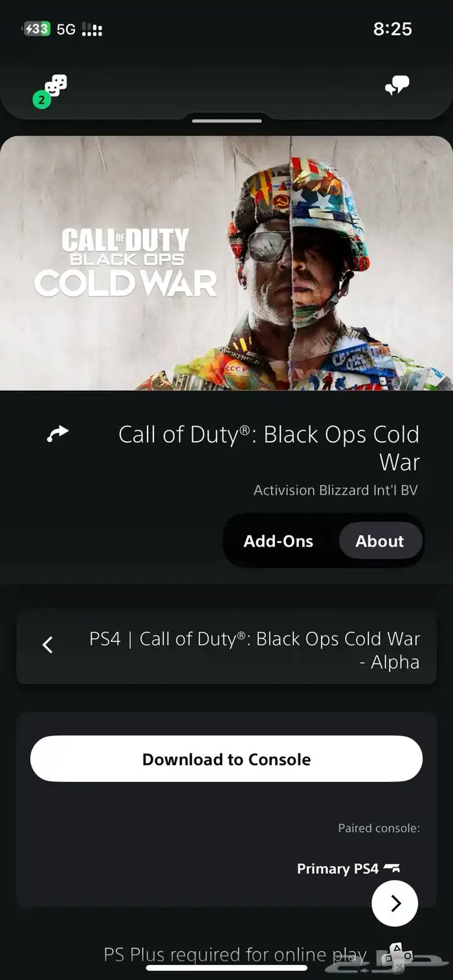Tap the back chevron in the edition selector

click(47, 645)
